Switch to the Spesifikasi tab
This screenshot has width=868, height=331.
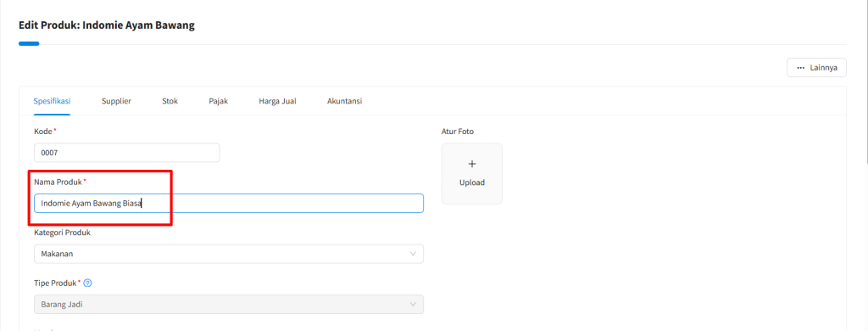pos(52,102)
